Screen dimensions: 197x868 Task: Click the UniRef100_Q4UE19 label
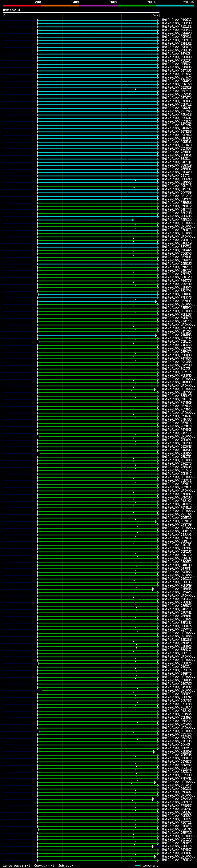click(176, 243)
